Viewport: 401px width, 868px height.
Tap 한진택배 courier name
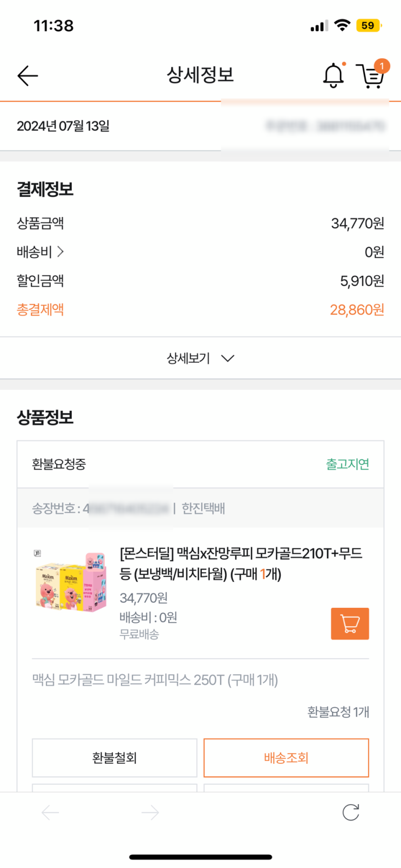click(203, 508)
